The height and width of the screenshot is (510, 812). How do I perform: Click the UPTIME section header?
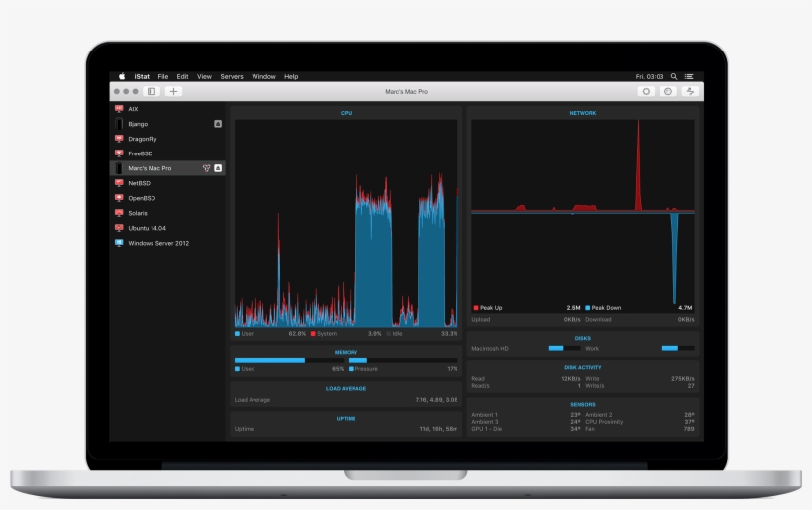click(346, 418)
